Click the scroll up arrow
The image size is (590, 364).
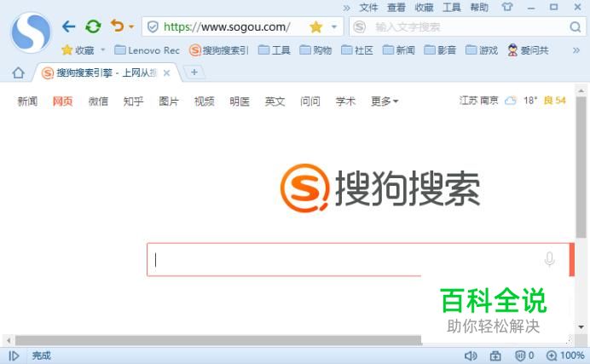[581, 90]
